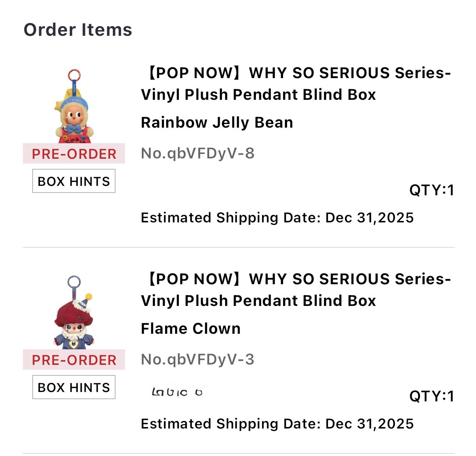Click item number No.qbVFDyV-8
The height and width of the screenshot is (456, 476).
(x=198, y=153)
